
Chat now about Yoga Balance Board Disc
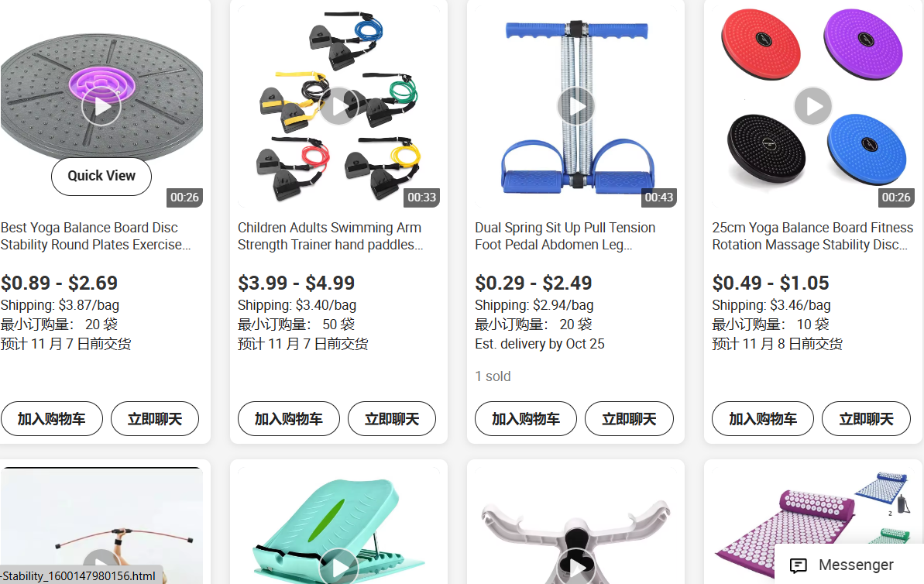pos(155,419)
